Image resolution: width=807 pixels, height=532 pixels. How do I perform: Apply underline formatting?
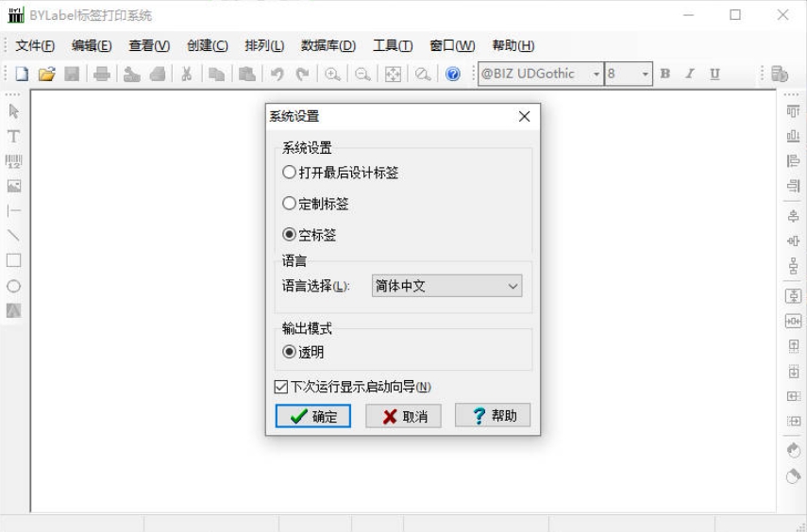coord(715,75)
